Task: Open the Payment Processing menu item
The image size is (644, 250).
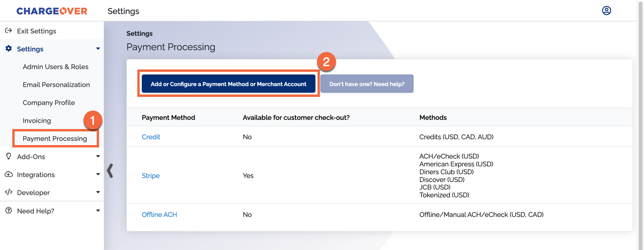Action: tap(55, 138)
